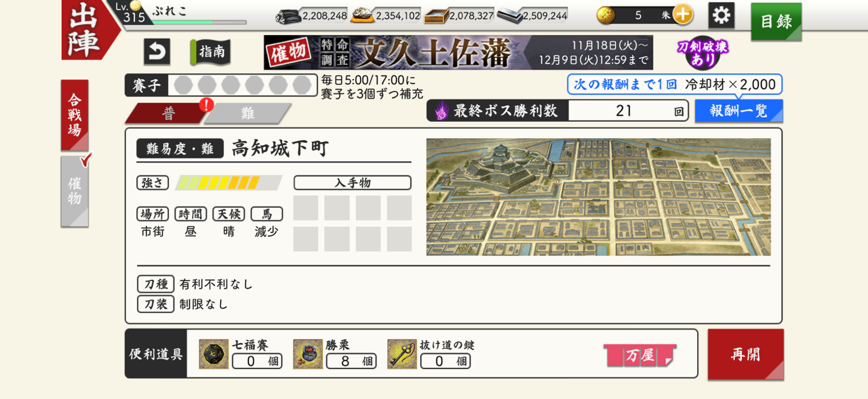This screenshot has width=868, height=399.
Task: Tap the gold koban coin icon
Action: click(606, 15)
